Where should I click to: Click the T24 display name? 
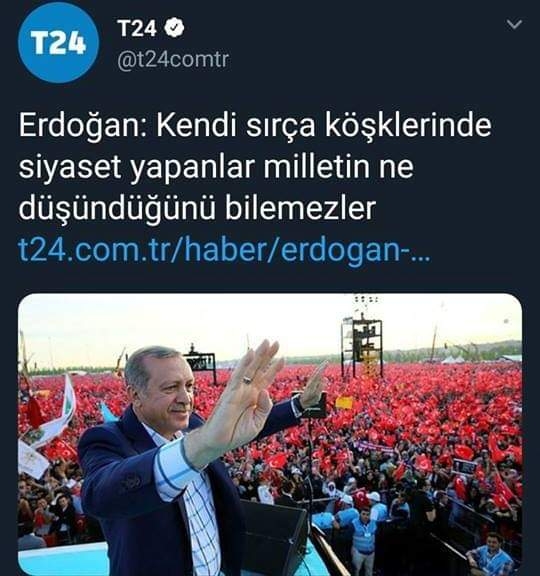tap(137, 28)
